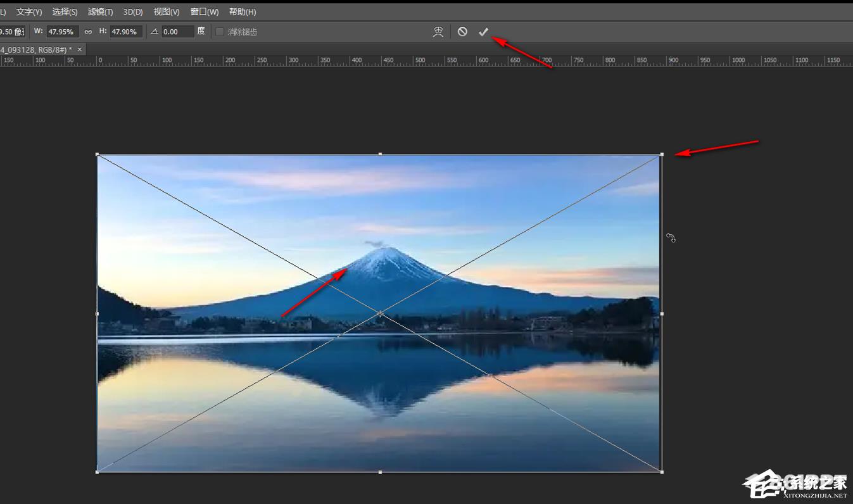
Task: Click the H height percentage field
Action: [x=126, y=32]
